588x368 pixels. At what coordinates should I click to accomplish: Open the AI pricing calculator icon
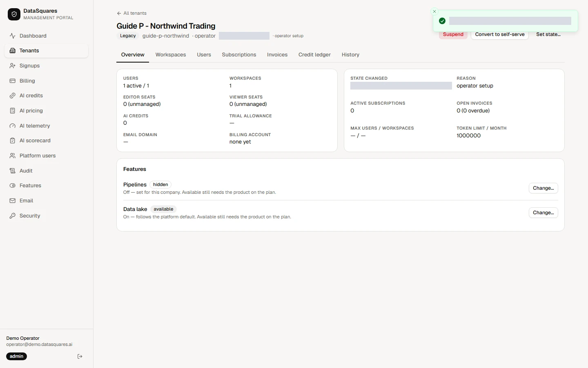coord(13,111)
